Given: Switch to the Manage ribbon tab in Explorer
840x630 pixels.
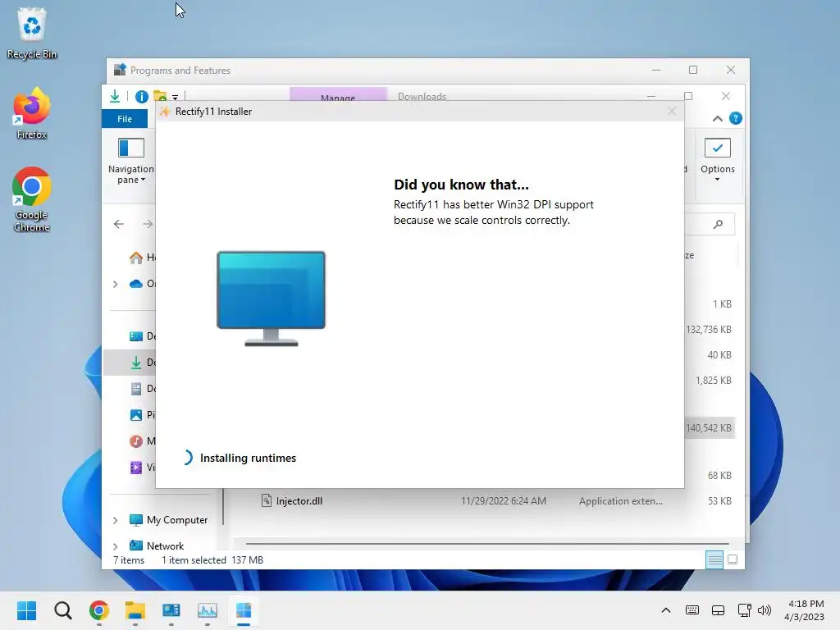Looking at the screenshot, I should click(338, 95).
